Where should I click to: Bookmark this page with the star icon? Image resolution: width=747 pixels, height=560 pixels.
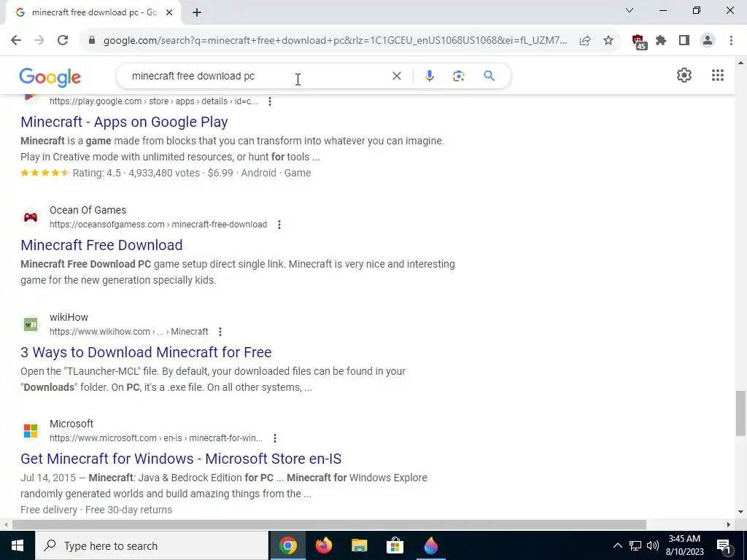608,41
